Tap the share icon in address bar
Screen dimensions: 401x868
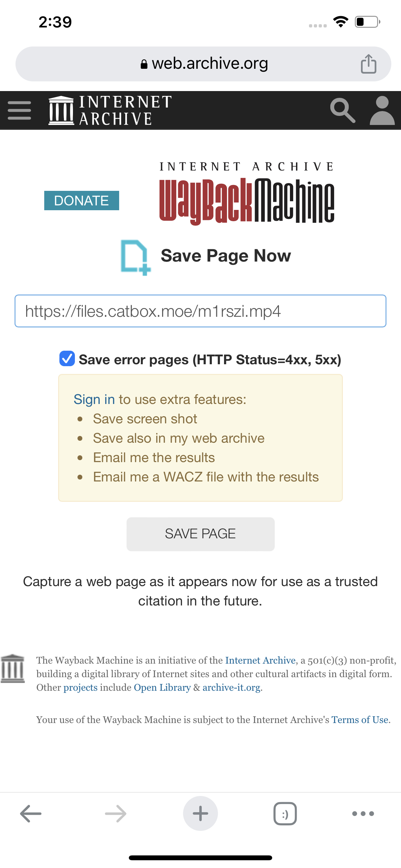(368, 64)
